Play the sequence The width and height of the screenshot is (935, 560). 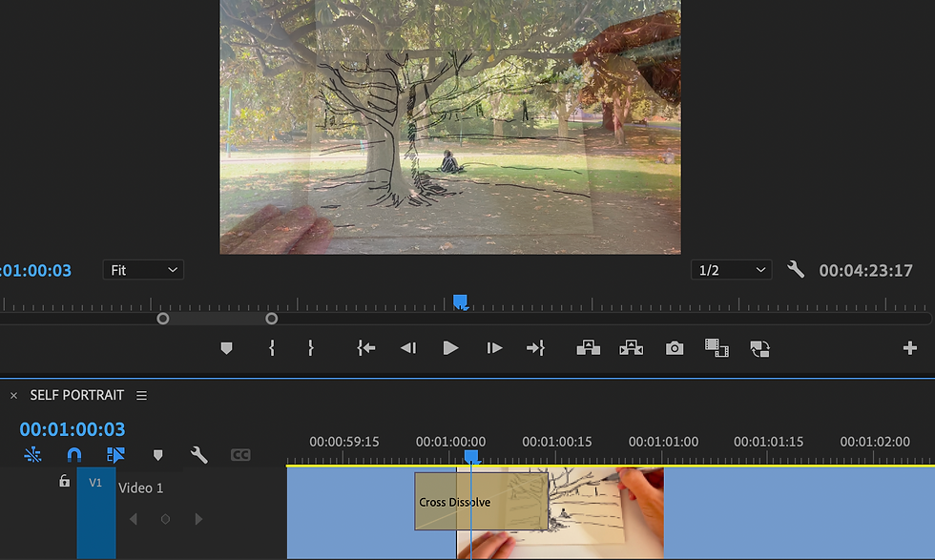450,348
